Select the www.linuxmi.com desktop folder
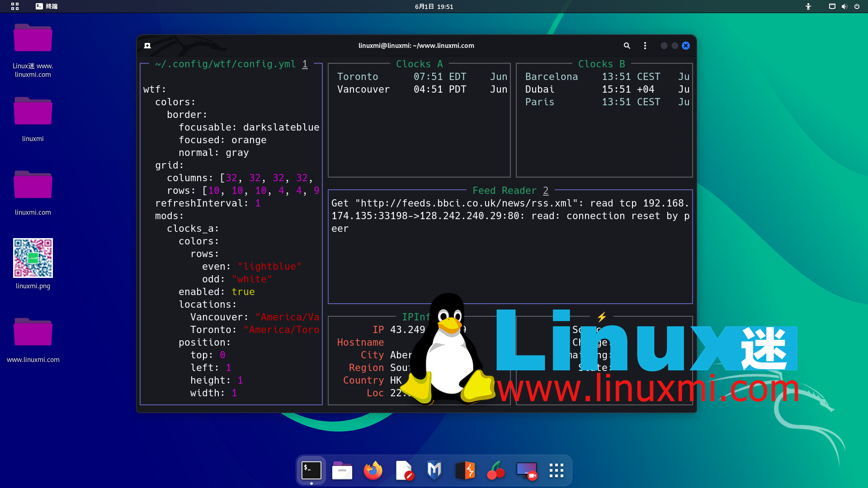The image size is (868, 488). tap(33, 332)
